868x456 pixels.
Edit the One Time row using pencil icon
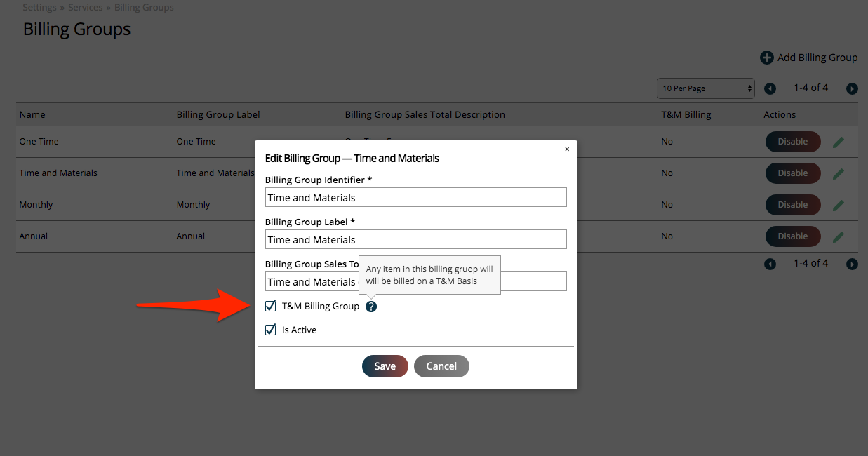coord(839,141)
